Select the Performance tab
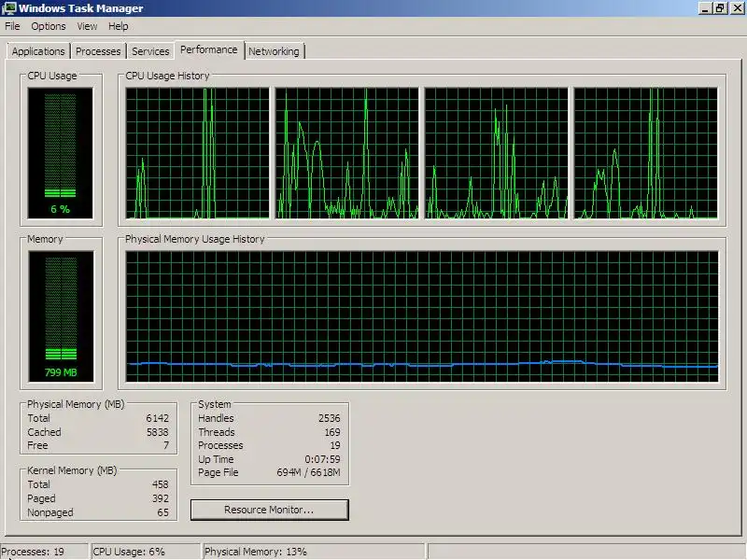 [x=208, y=49]
